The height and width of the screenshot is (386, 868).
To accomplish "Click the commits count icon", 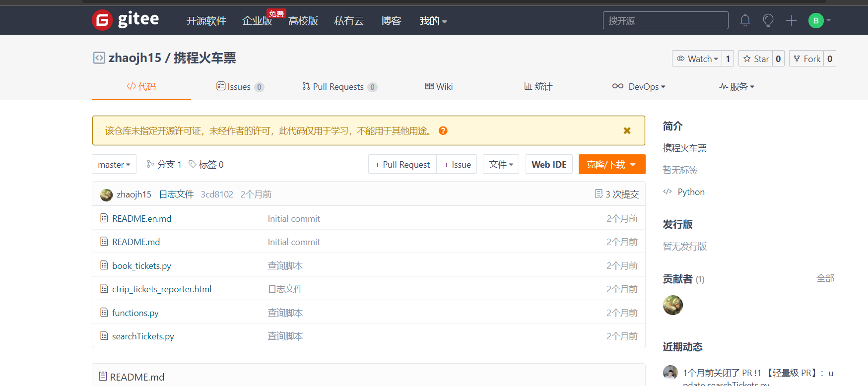I will coord(599,193).
